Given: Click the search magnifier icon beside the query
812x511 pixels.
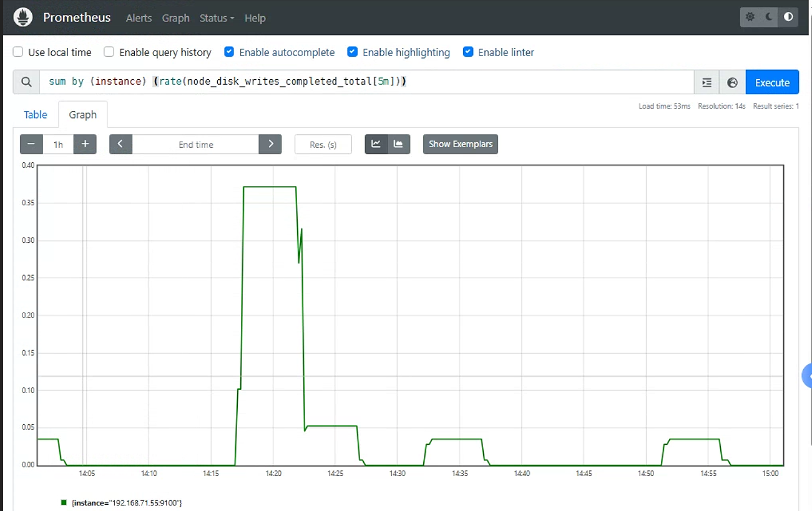Looking at the screenshot, I should click(26, 82).
